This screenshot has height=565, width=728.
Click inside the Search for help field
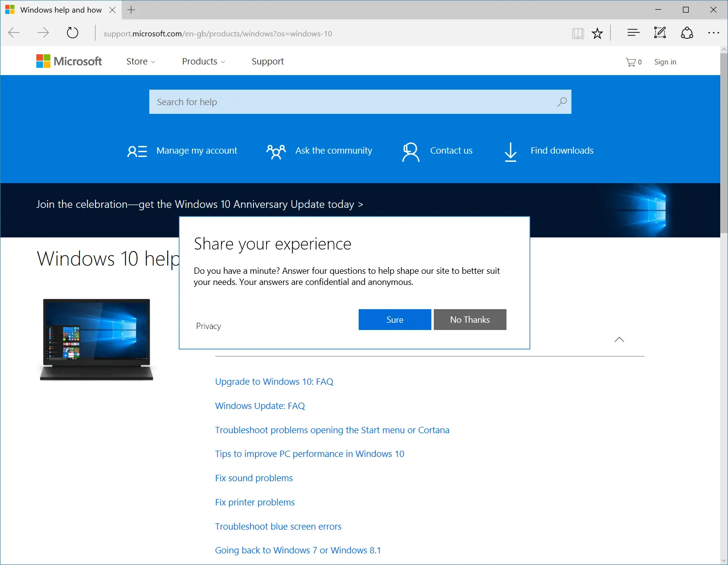(339, 102)
